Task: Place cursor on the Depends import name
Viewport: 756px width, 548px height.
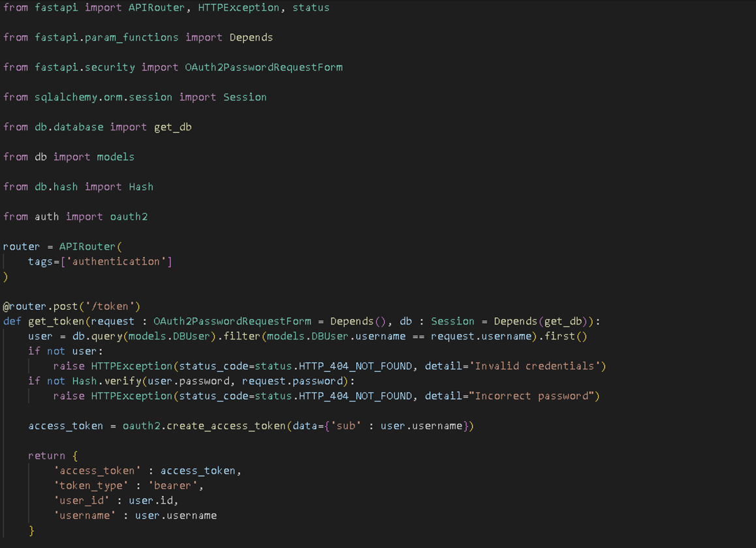Action: point(251,37)
